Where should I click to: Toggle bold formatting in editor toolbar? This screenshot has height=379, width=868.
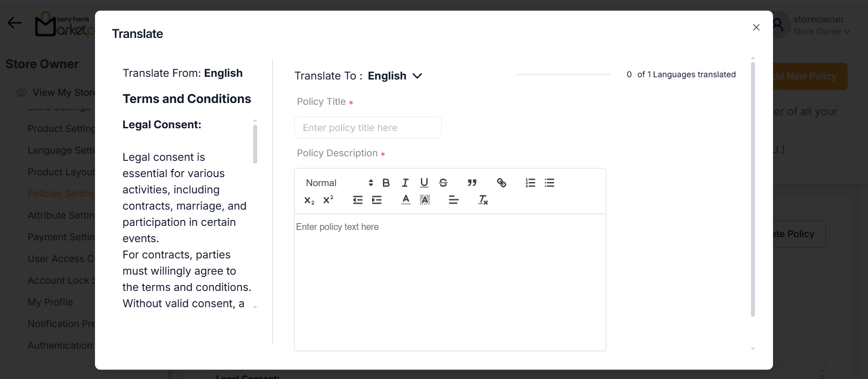point(386,183)
